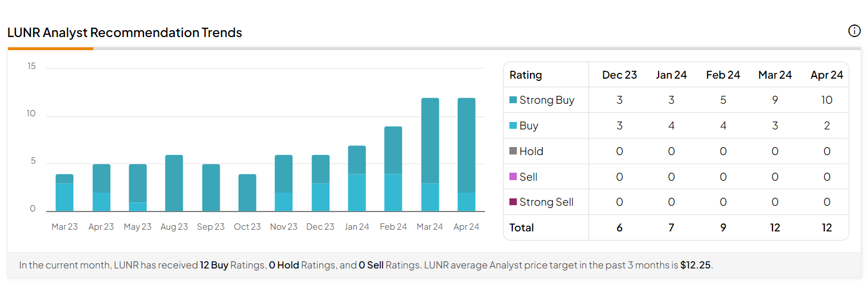Select the Mar 23 bar in chart
The height and width of the screenshot is (285, 868).
tap(64, 193)
